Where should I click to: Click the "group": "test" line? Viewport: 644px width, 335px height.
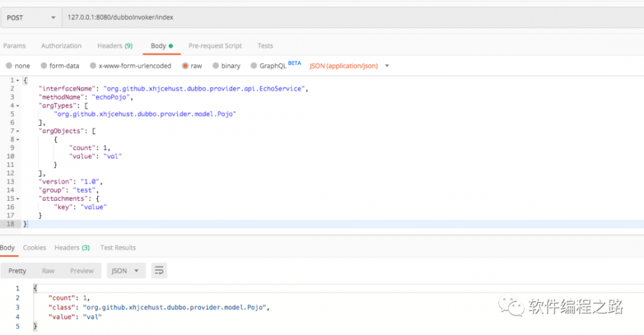tap(69, 190)
